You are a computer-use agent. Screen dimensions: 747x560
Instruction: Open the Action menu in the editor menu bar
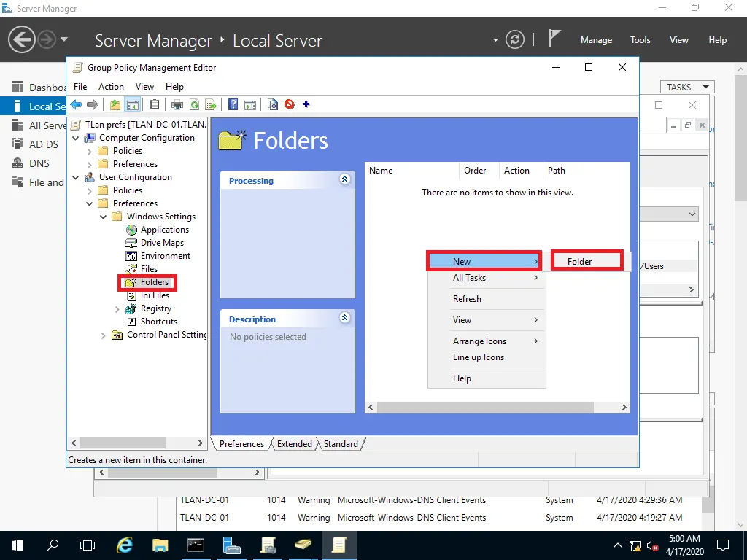point(111,87)
